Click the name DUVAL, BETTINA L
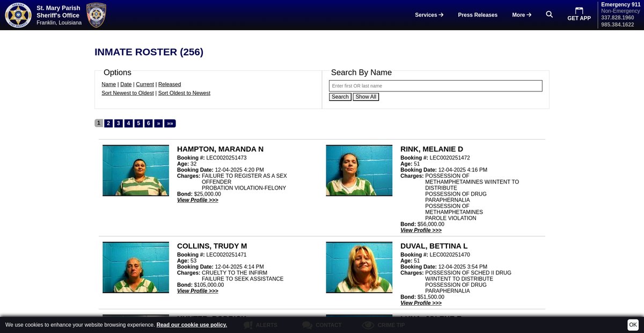 (x=434, y=246)
